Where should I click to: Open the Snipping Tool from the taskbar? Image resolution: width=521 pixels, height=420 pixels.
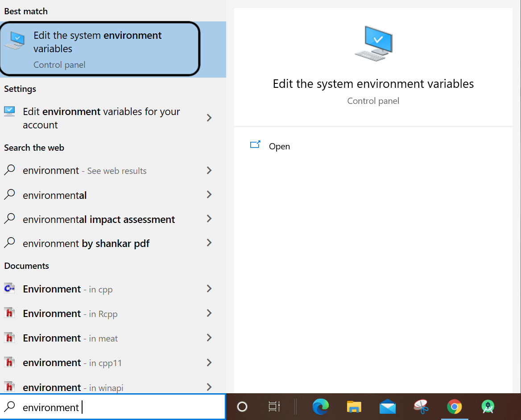tap(421, 407)
